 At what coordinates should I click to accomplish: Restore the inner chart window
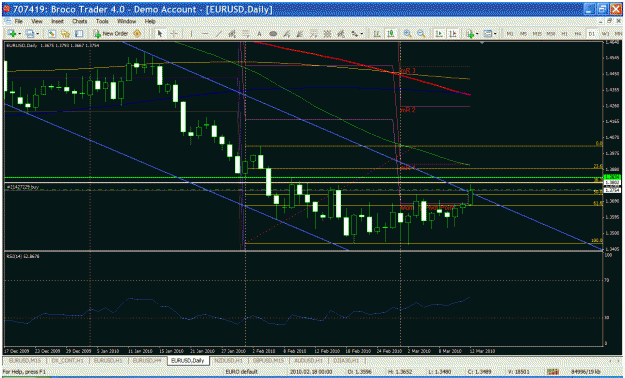point(610,21)
